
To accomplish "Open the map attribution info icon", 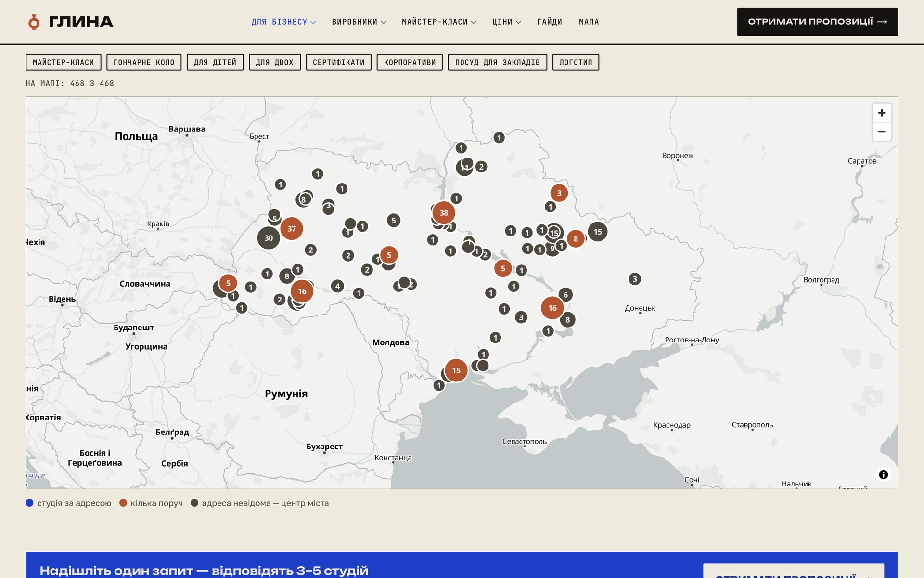I will click(883, 474).
